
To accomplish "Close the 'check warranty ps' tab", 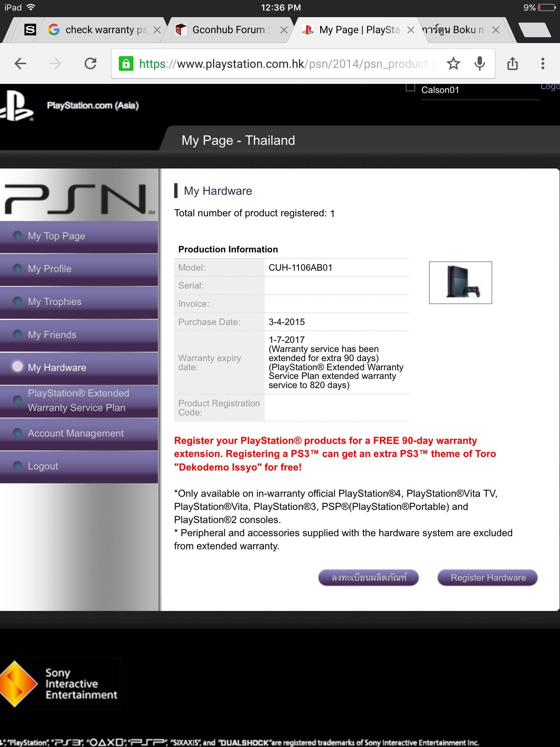I will [157, 30].
